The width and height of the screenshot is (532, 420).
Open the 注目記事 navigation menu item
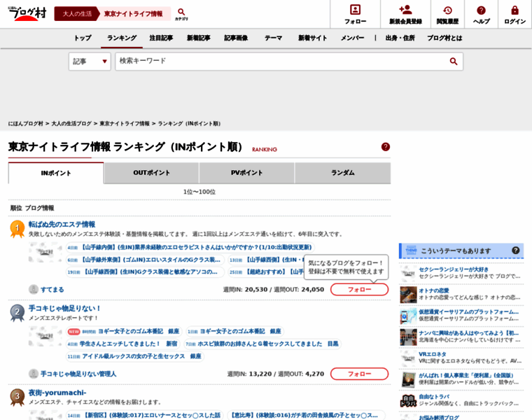(161, 38)
